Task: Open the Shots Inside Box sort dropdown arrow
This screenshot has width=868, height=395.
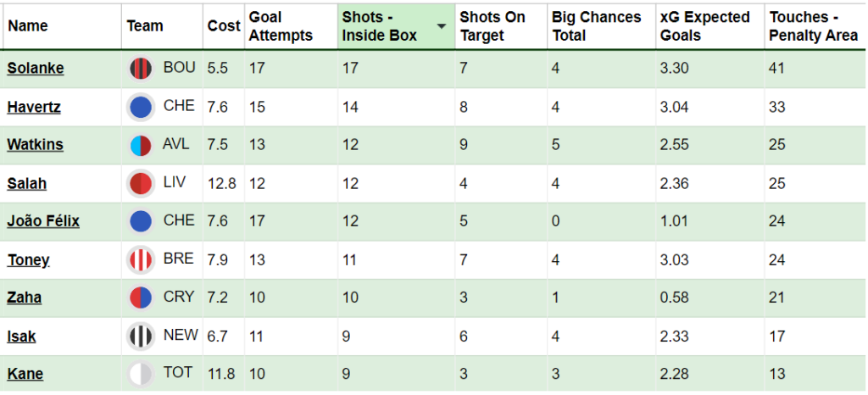Action: [x=442, y=26]
